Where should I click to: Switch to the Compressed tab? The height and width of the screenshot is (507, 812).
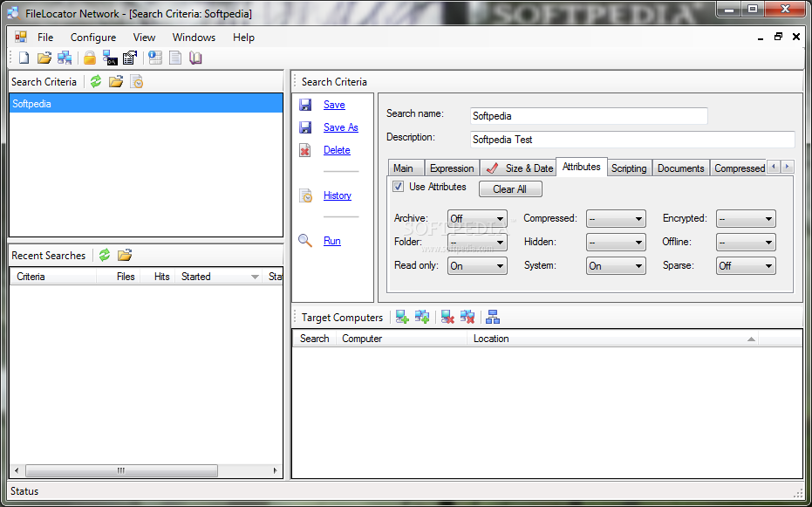[x=739, y=168]
